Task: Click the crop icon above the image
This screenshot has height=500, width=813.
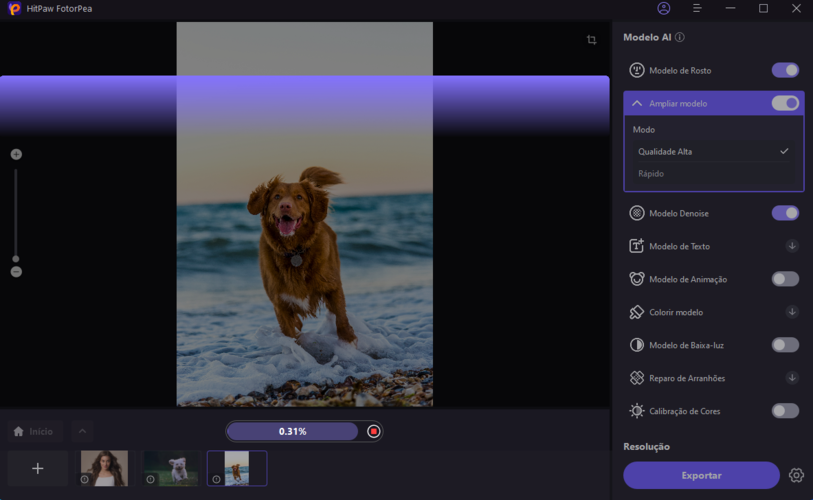Action: 591,40
